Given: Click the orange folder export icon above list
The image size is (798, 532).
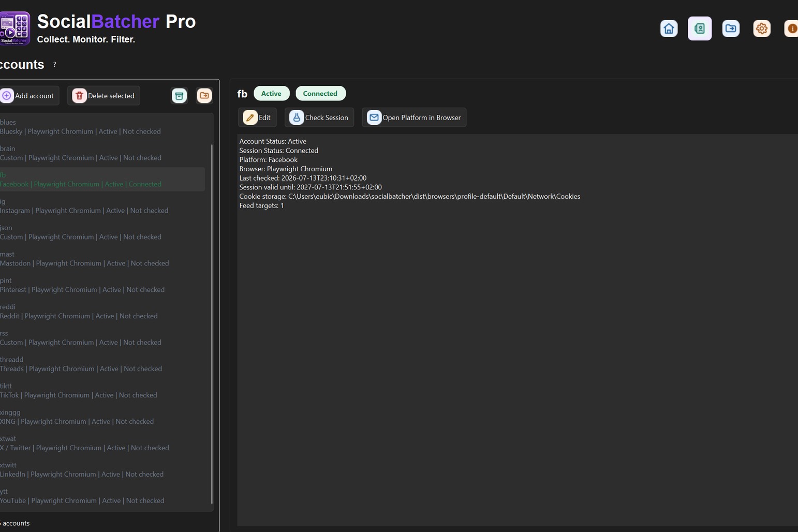Looking at the screenshot, I should tap(204, 96).
